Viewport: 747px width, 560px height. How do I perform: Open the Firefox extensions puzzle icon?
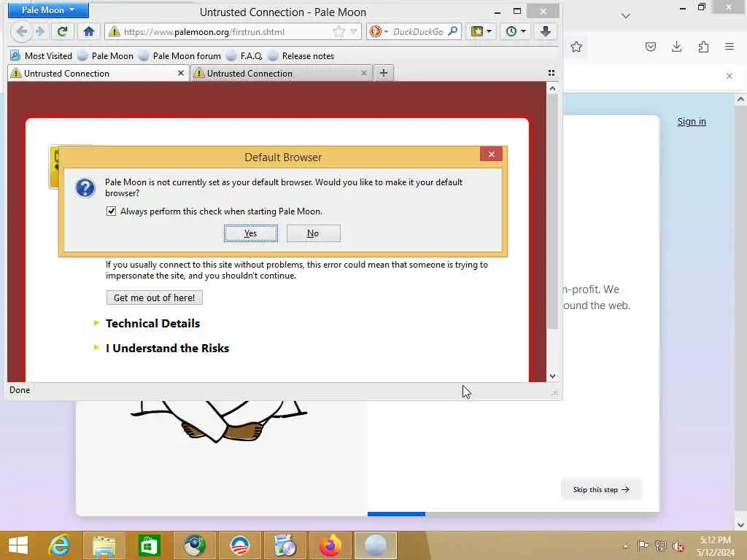point(703,47)
